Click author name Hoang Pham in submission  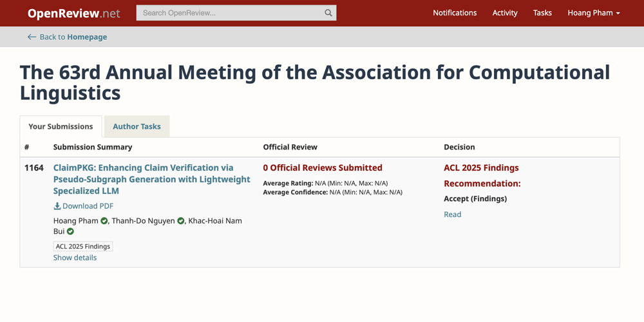click(x=76, y=221)
